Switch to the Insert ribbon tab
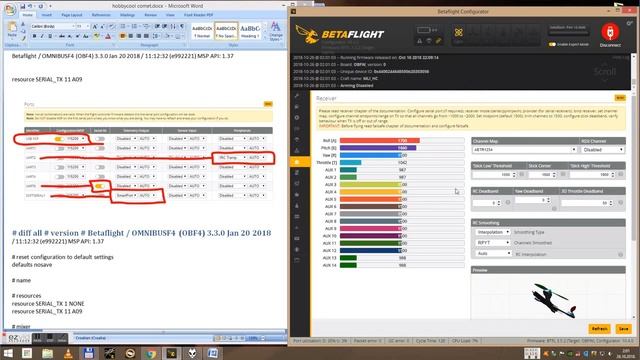 (x=47, y=15)
